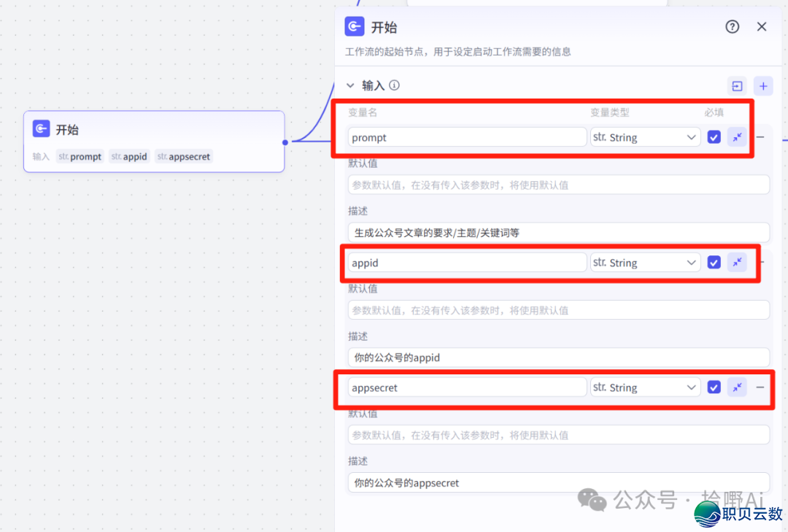The width and height of the screenshot is (788, 532).
Task: Click the collapse arrows icon in the prompt row
Action: 737,136
